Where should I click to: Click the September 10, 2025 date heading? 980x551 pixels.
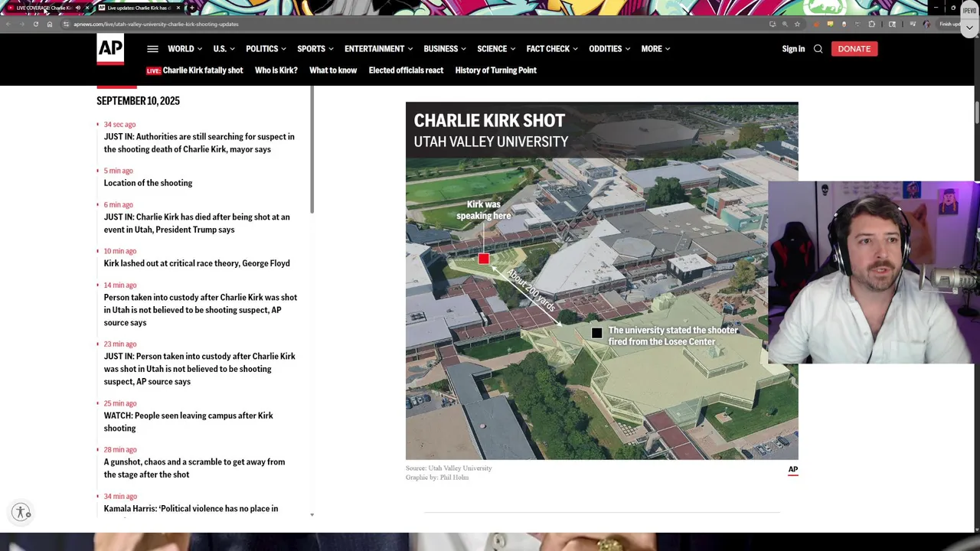pos(138,101)
